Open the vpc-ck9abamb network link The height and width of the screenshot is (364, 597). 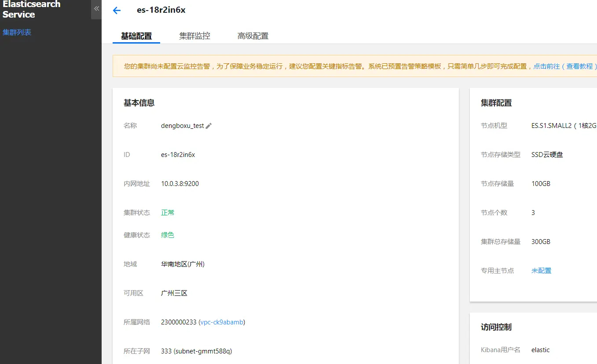click(222, 322)
